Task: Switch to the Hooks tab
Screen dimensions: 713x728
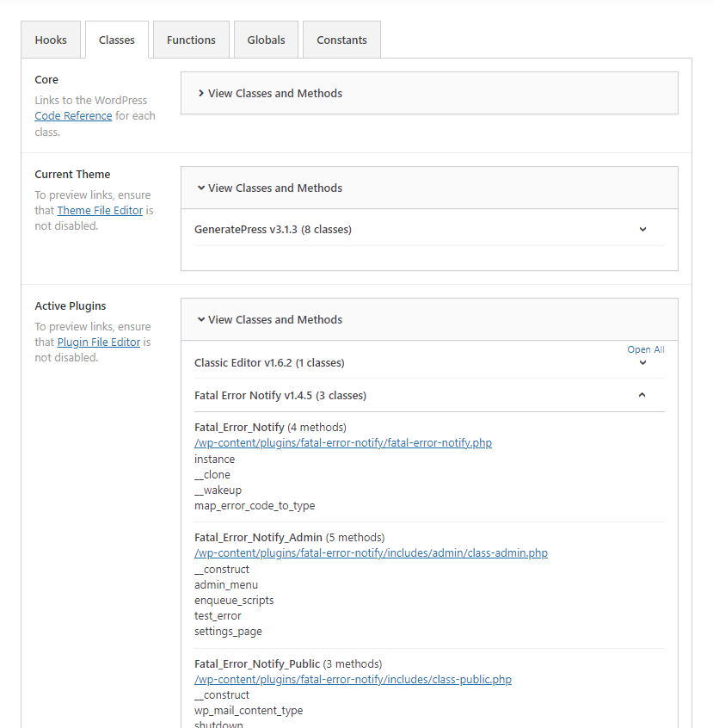Action: (x=51, y=40)
